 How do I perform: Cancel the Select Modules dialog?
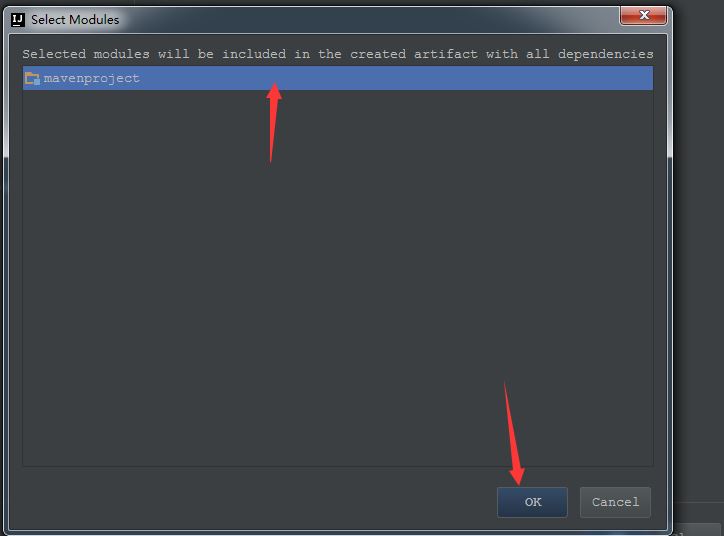coord(615,502)
